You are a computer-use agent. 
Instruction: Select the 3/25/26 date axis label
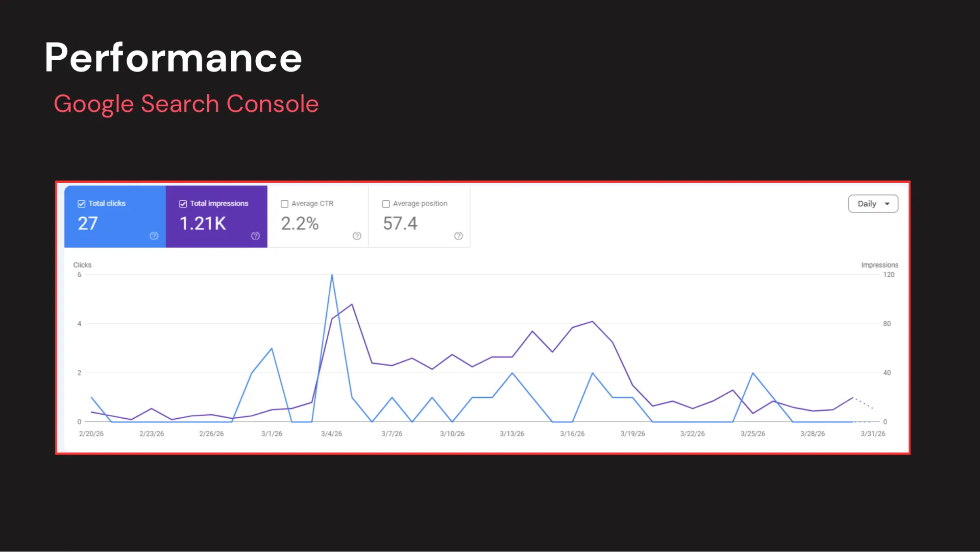753,434
